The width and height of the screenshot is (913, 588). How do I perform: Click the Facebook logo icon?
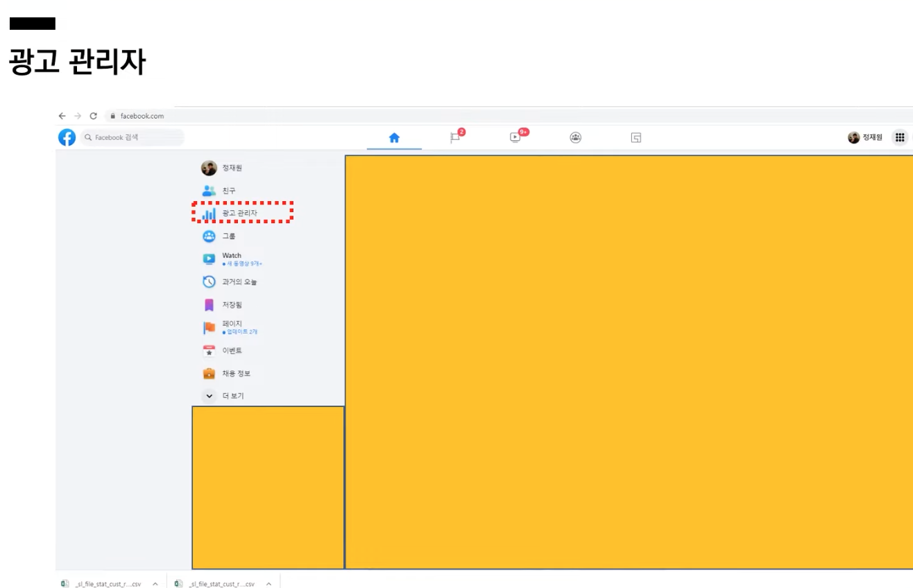pos(67,137)
